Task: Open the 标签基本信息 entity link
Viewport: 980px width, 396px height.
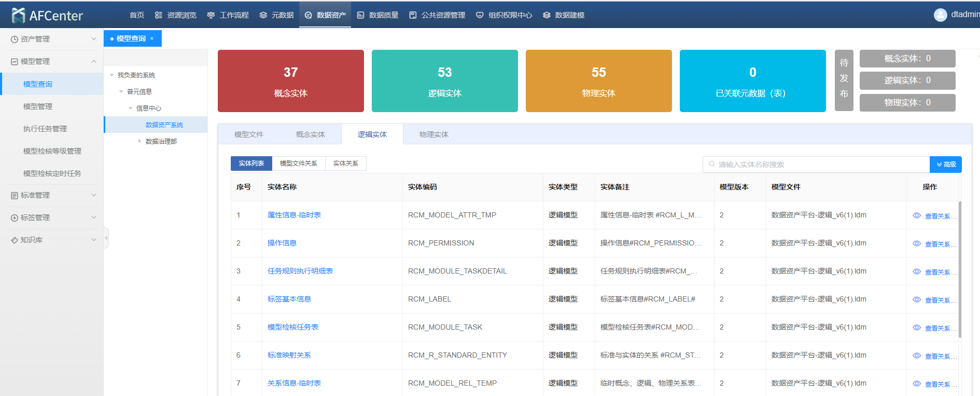Action: point(289,299)
